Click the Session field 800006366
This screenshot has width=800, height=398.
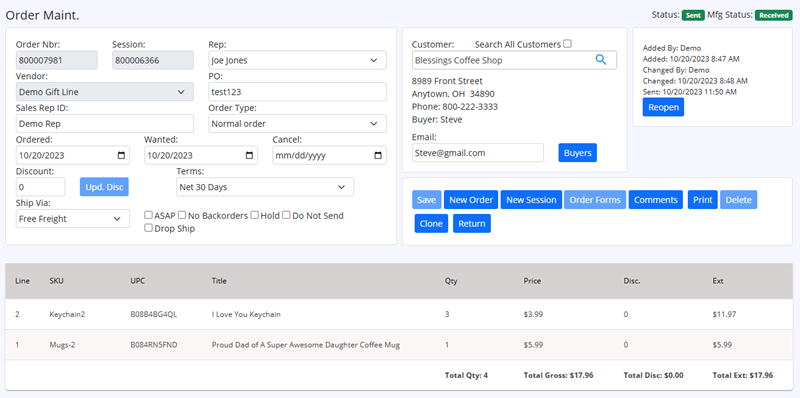pos(153,60)
